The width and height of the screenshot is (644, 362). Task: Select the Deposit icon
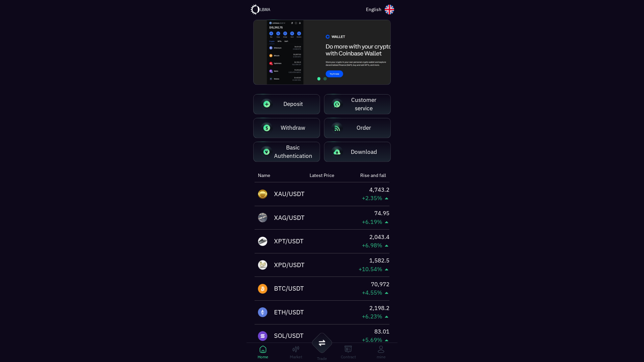click(x=266, y=104)
